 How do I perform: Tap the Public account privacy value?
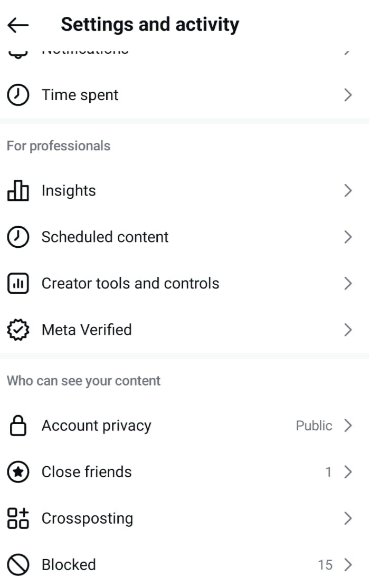coord(314,426)
